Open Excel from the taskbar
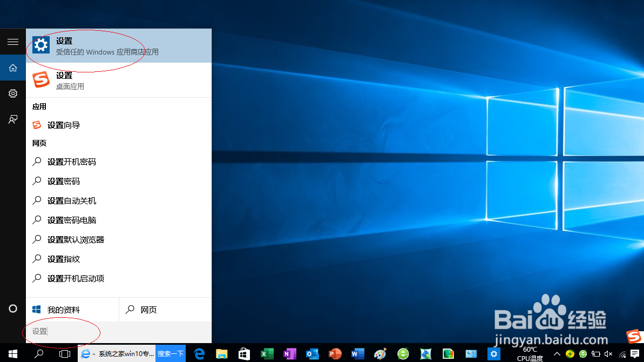Image resolution: width=644 pixels, height=362 pixels. click(x=267, y=354)
